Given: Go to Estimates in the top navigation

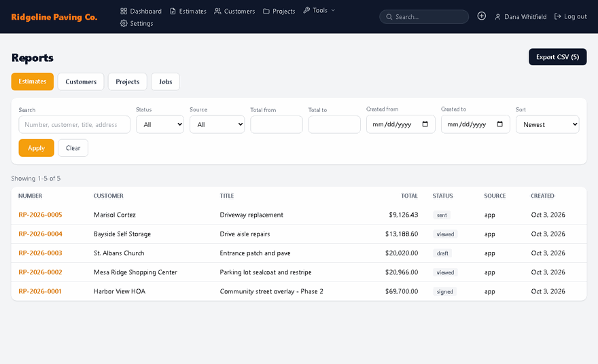Looking at the screenshot, I should coord(188,11).
